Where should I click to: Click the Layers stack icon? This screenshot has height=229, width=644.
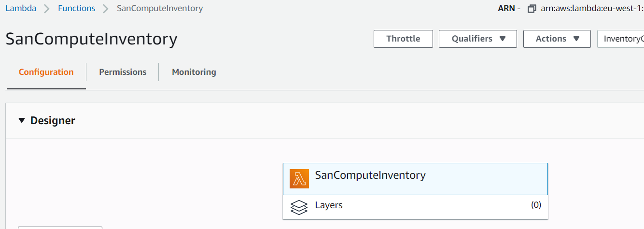click(x=299, y=207)
